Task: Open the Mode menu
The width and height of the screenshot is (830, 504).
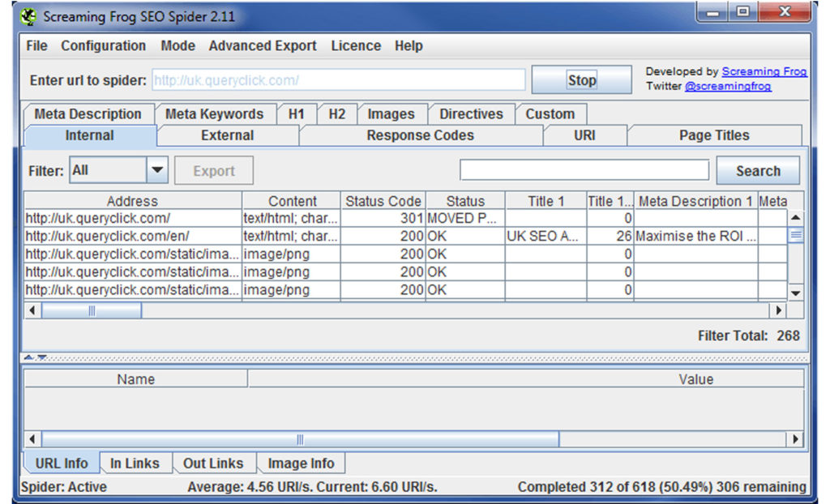Action: tap(178, 46)
